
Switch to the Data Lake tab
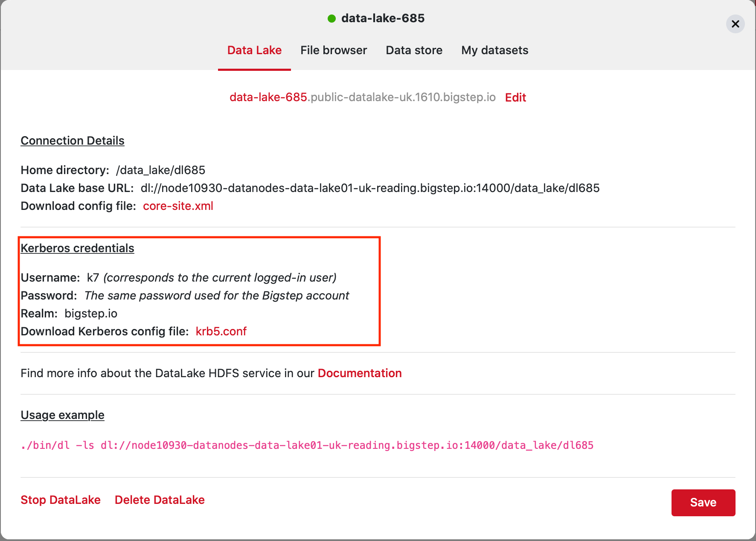point(254,50)
